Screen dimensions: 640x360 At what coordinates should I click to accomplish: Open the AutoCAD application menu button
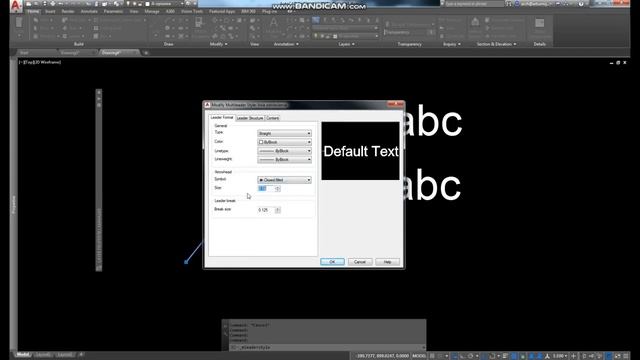coord(16,6)
